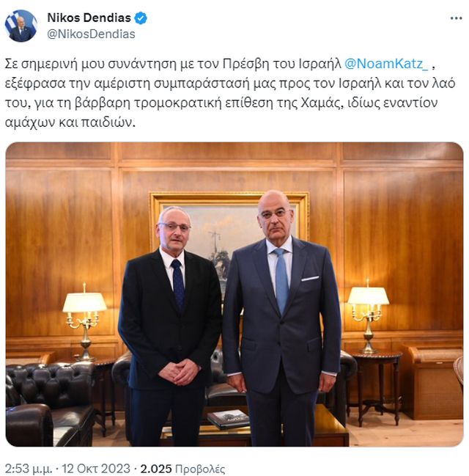
Task: Click the book on the coffee table
Action: coord(228,419)
